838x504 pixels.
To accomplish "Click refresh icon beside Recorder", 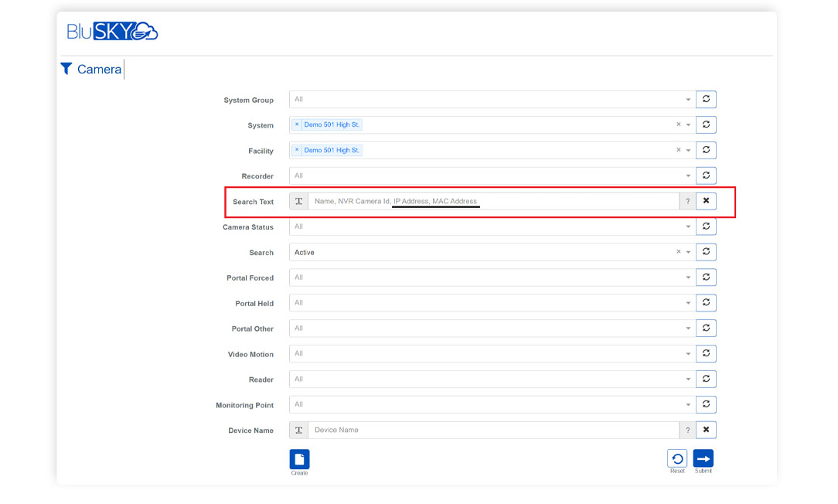I will (x=706, y=175).
